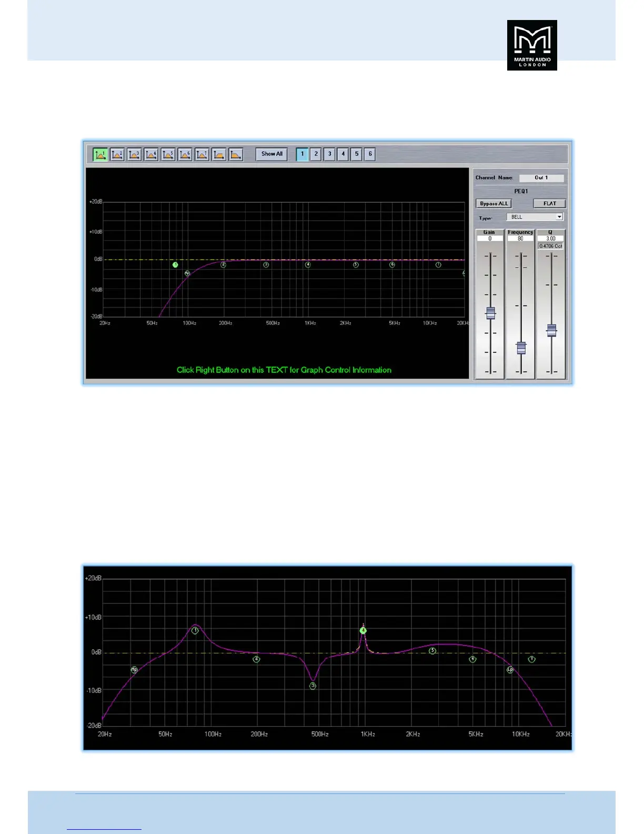Click the Gain value field
This screenshot has height=834, width=644.
coord(490,239)
